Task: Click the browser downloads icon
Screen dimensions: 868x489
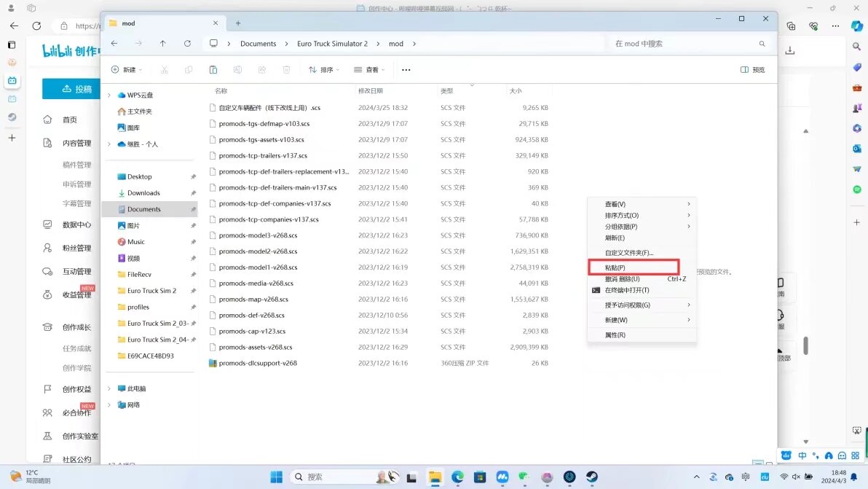Action: coord(790,50)
